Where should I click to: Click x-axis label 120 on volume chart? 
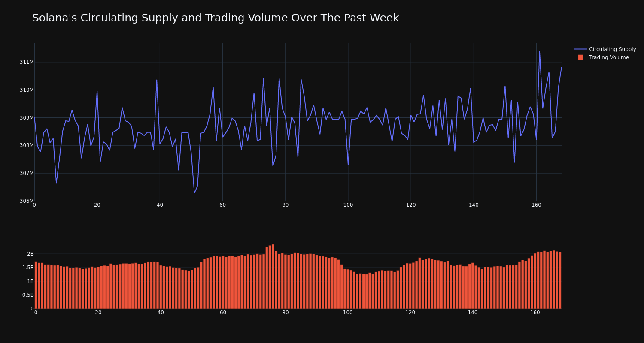click(410, 313)
